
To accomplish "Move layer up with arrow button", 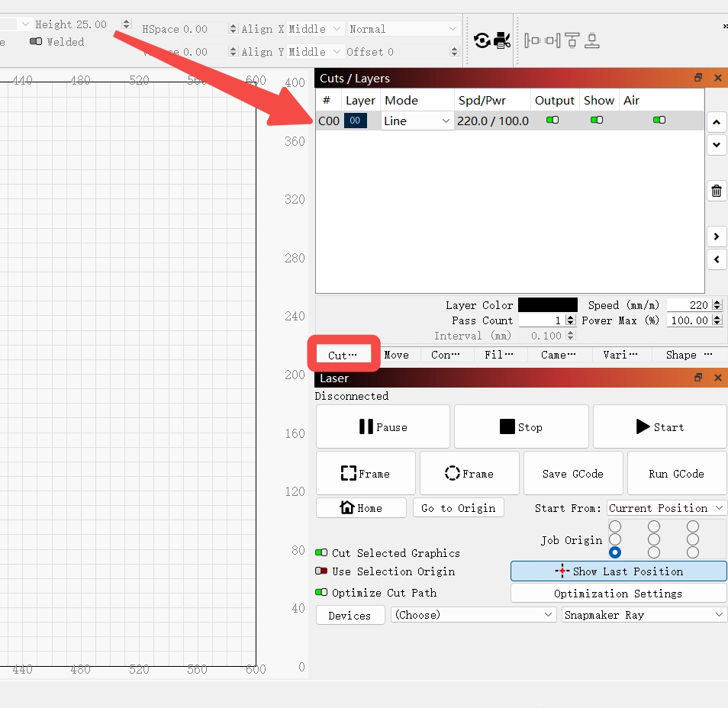I will coord(717,123).
